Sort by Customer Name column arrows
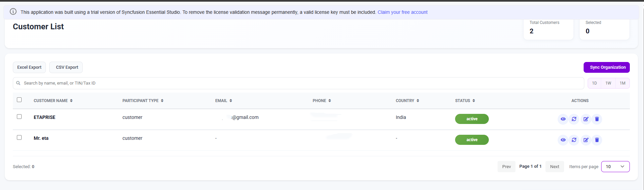This screenshot has width=644, height=190. tap(71, 101)
